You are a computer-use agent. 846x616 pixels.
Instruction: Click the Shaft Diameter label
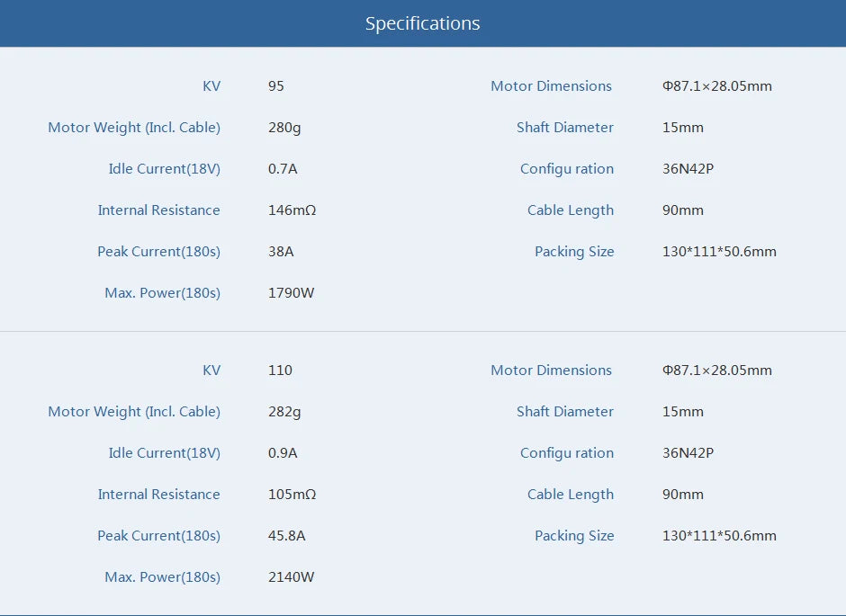point(565,128)
